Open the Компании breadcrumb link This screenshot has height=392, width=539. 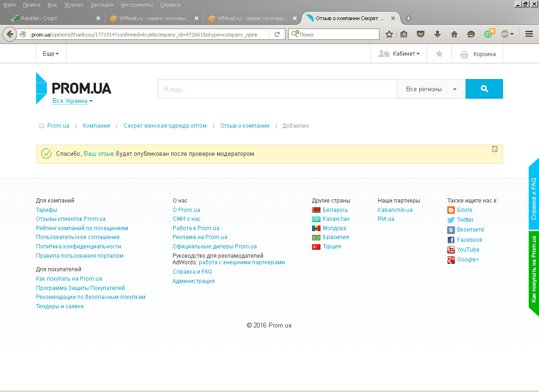click(x=96, y=126)
